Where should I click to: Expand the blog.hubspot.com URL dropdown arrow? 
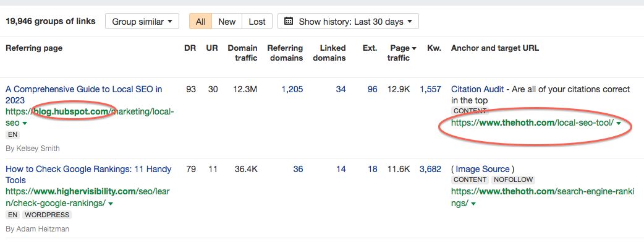click(25, 123)
